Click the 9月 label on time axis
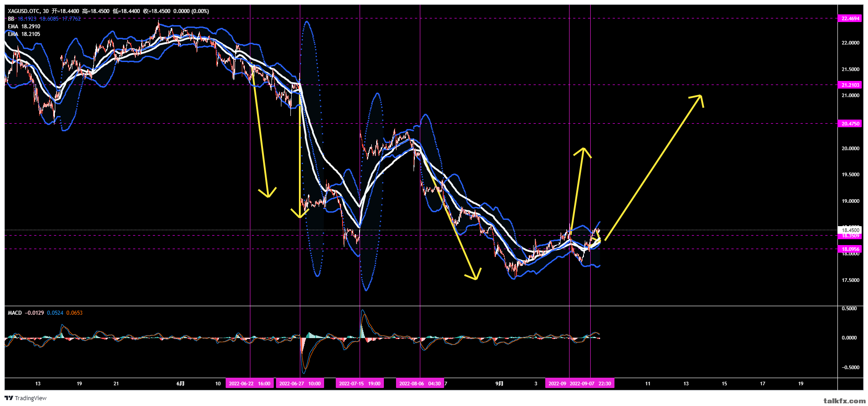Image resolution: width=868 pixels, height=406 pixels. pos(499,384)
